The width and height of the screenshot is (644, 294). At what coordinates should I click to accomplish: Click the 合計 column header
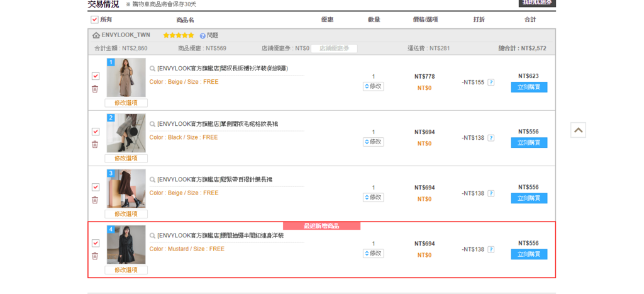point(530,20)
